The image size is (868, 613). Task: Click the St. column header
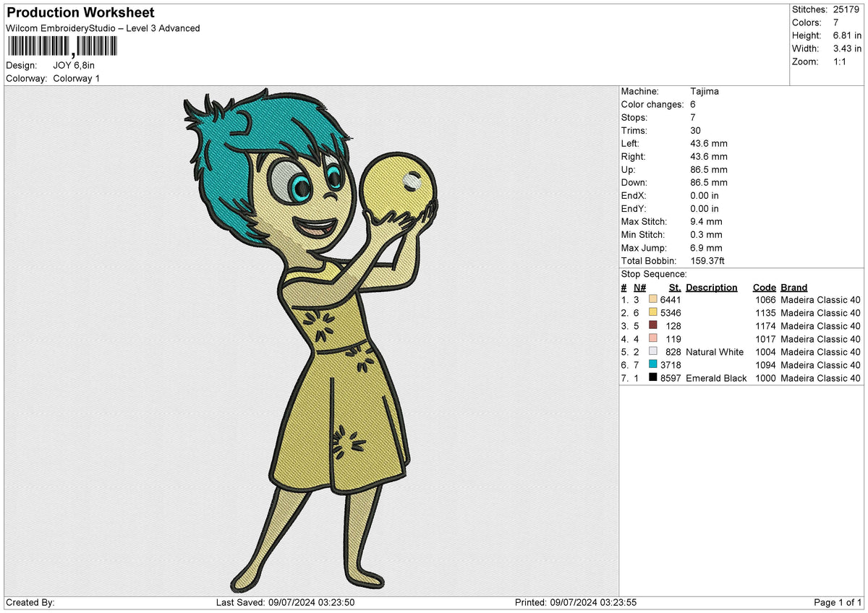pos(674,287)
